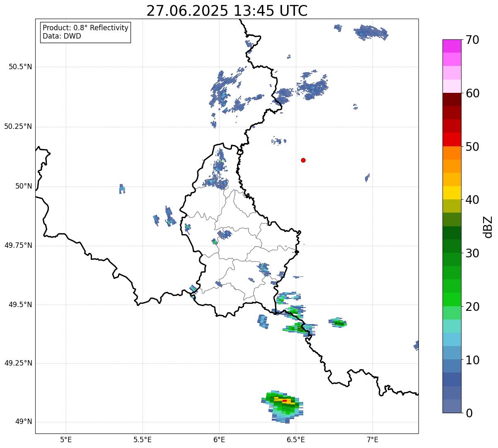This screenshot has height=448, width=498.
Task: Click the strong storm cell near 49.1°N 6.4°E
Action: click(x=283, y=406)
